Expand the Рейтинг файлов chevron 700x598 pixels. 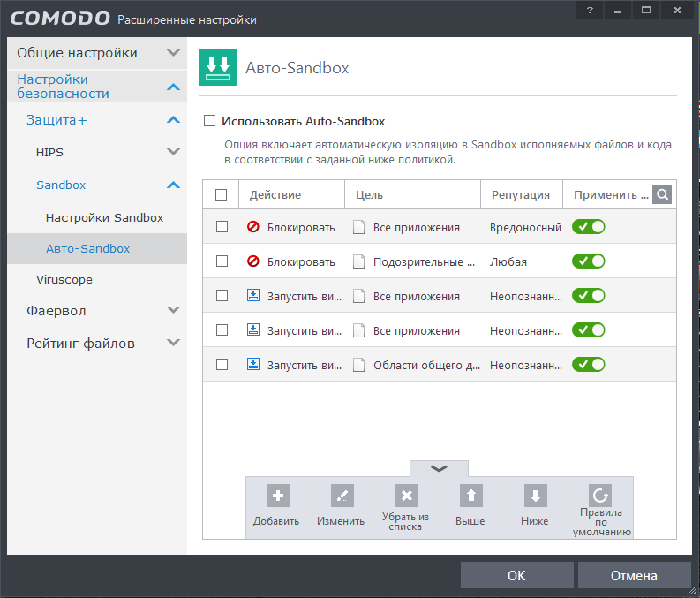173,343
